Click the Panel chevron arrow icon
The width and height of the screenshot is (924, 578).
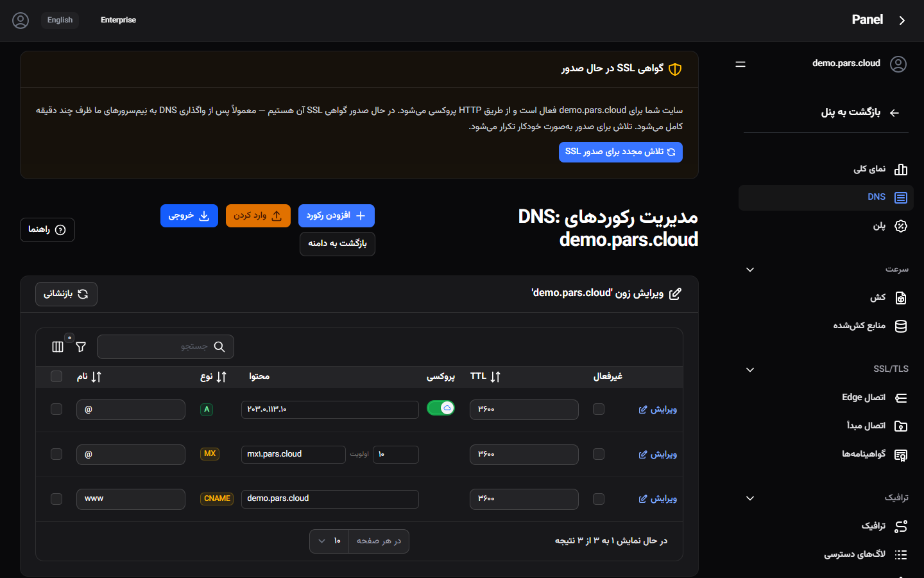[902, 21]
